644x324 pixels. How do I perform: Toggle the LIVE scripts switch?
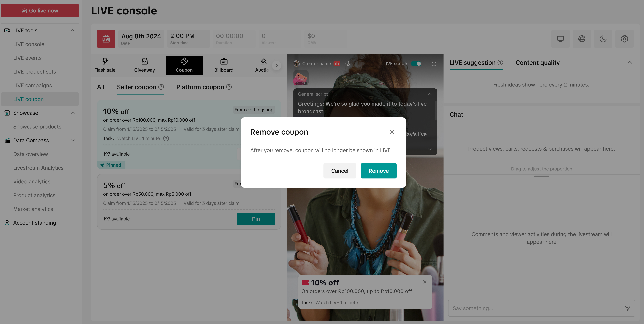click(416, 64)
